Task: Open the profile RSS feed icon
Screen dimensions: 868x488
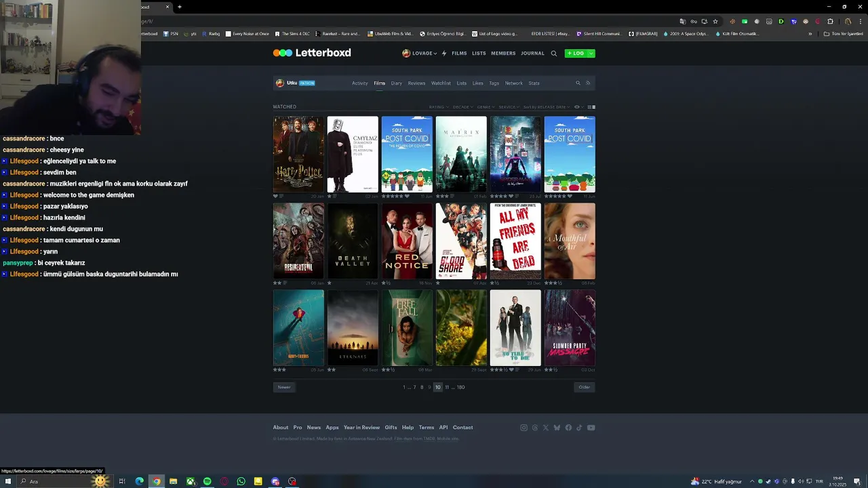Action: 588,83
